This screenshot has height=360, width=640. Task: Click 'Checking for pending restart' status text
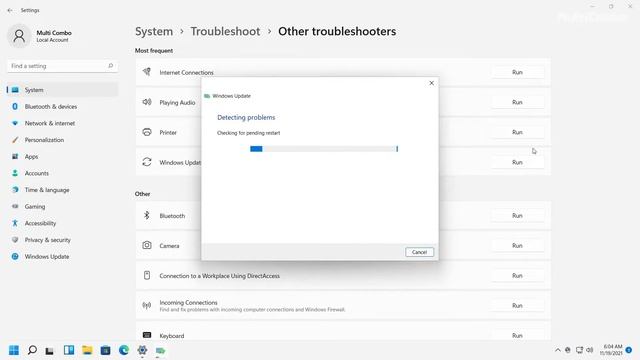pos(249,133)
